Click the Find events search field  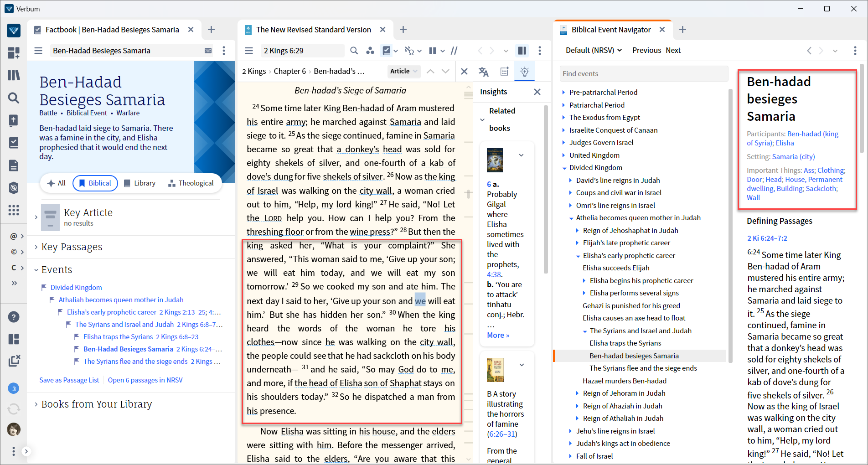[643, 74]
